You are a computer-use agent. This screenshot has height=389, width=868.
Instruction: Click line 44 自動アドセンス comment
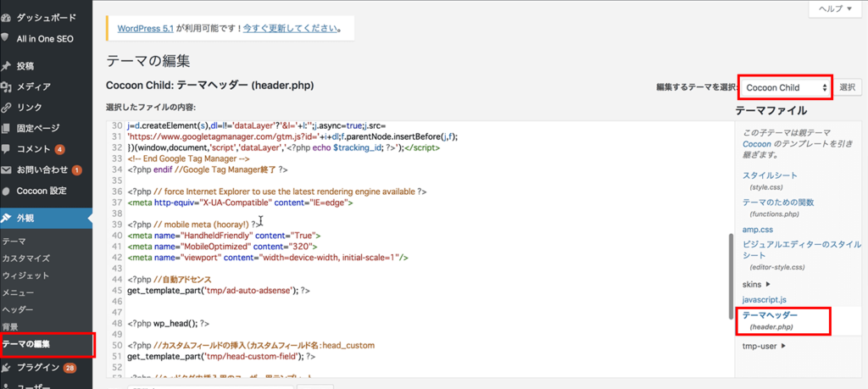(170, 279)
